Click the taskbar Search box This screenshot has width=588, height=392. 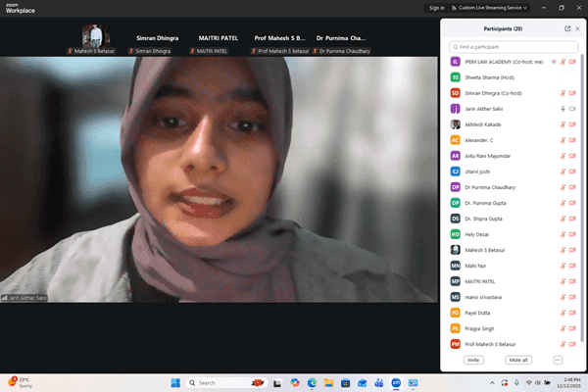[226, 383]
